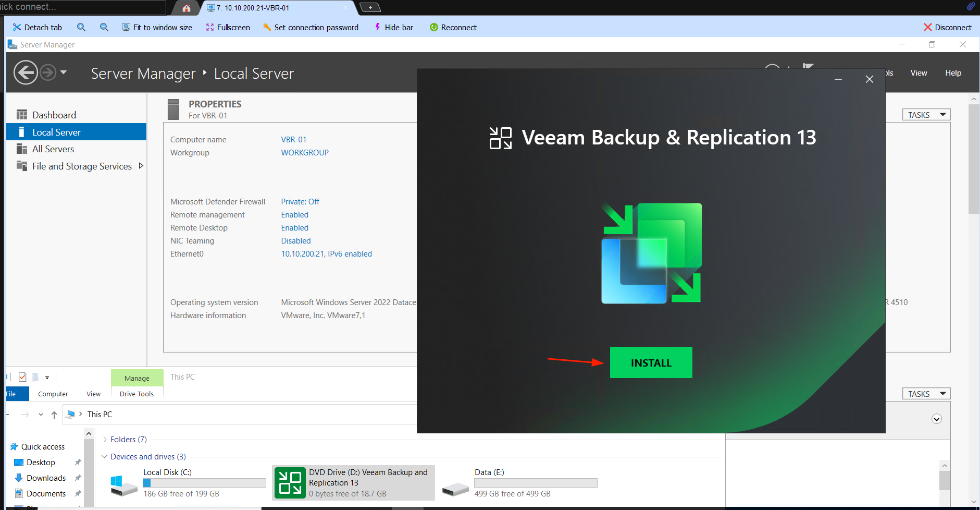This screenshot has height=510, width=980.
Task: Select Local Server in the sidebar
Action: 76,132
